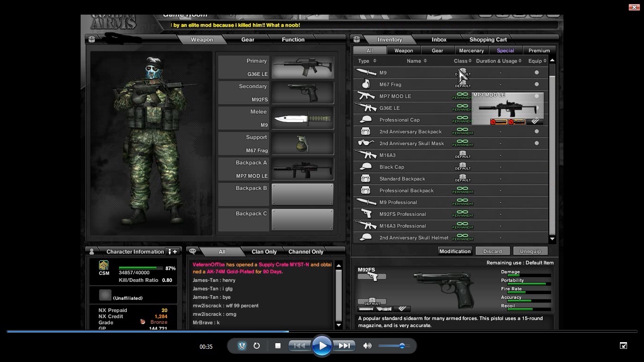The width and height of the screenshot is (644, 362).
Task: Sort inventory by Class column arrows
Action: 470,61
